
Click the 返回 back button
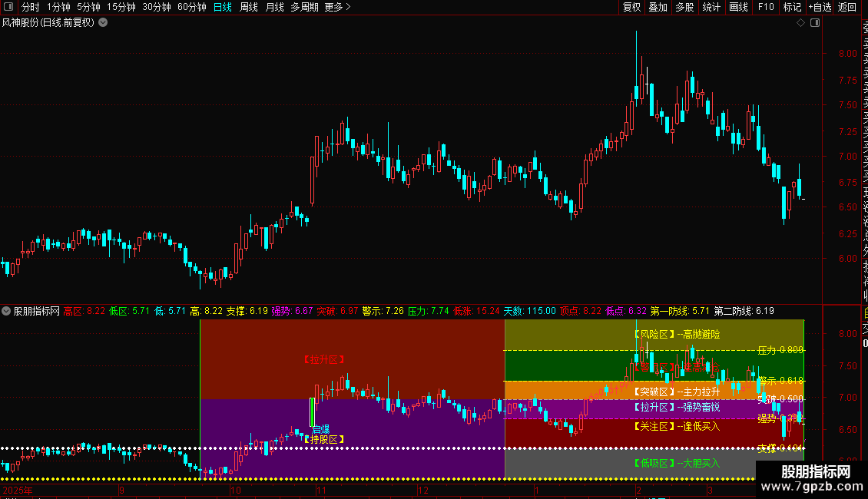pos(847,7)
